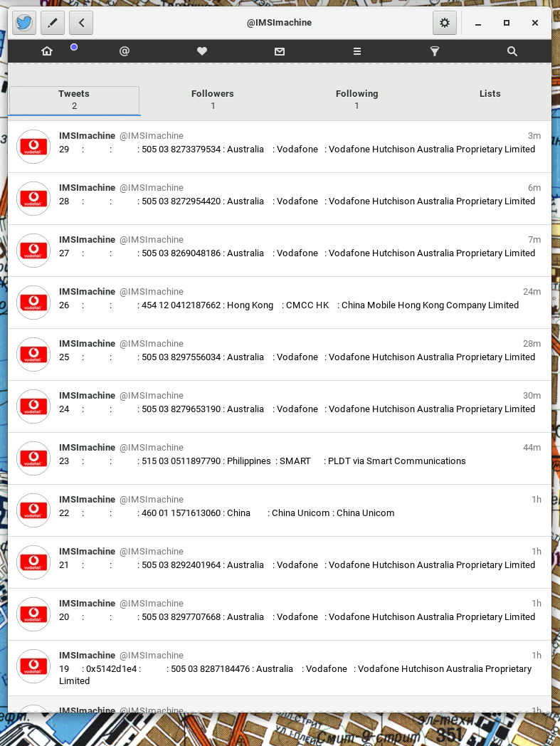Click IMSImachine name on the 3m tweet

[x=87, y=135]
